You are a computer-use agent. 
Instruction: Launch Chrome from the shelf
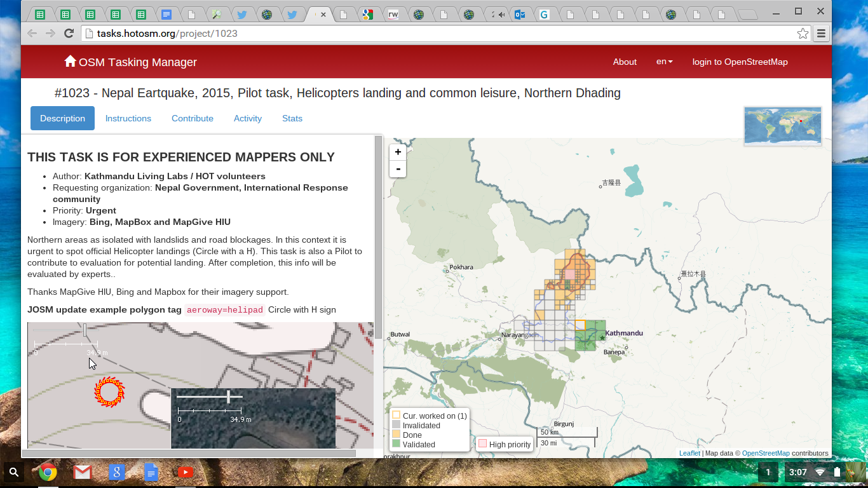(48, 472)
